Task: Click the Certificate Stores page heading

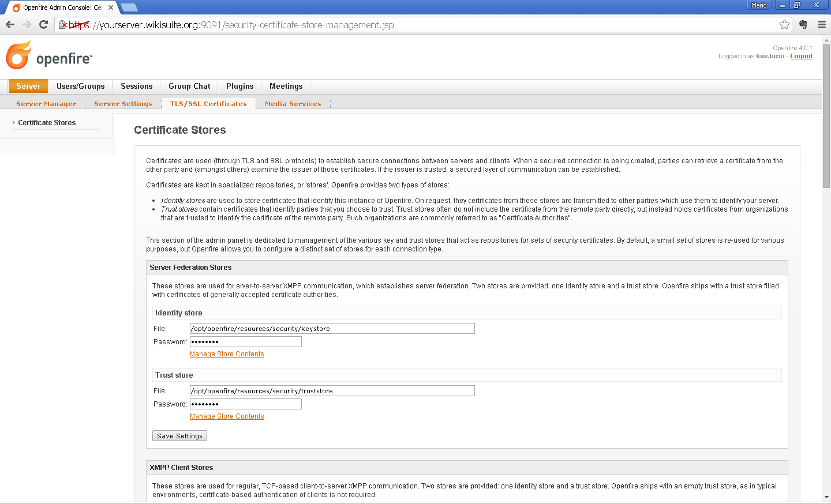Action: point(180,130)
